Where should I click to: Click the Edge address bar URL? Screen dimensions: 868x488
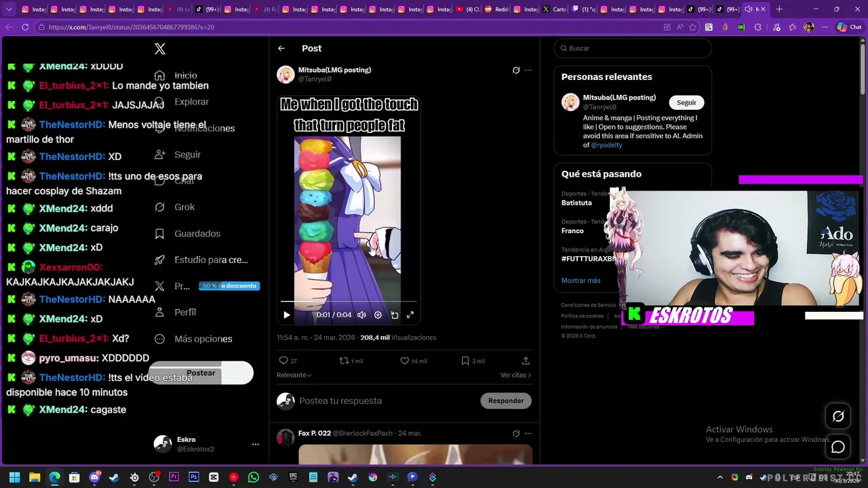tap(131, 27)
